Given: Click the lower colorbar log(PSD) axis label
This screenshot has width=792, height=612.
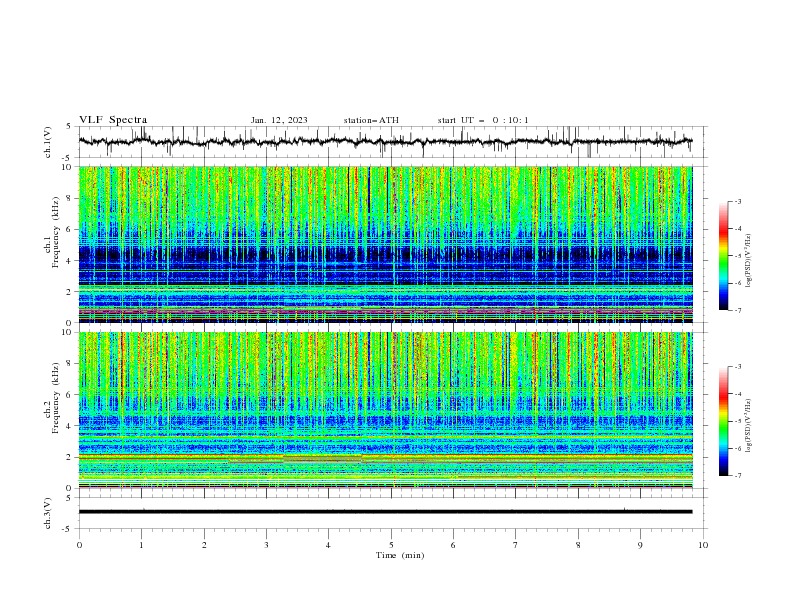Looking at the screenshot, I should click(748, 426).
